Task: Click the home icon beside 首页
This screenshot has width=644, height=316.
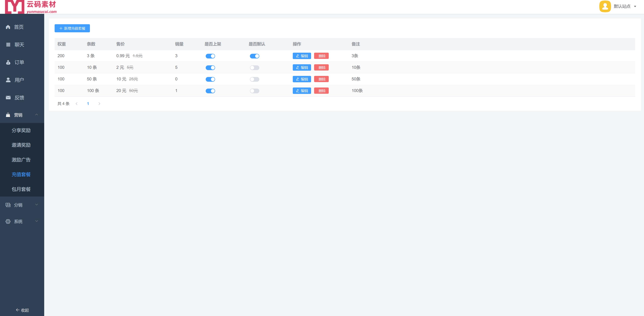Action: pos(8,27)
